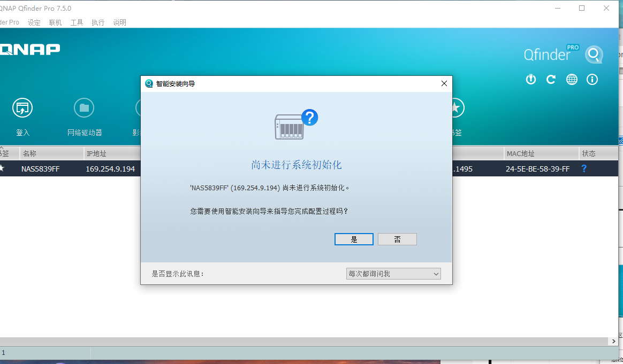Open the 工具 menu
Image resolution: width=623 pixels, height=364 pixels.
(77, 22)
